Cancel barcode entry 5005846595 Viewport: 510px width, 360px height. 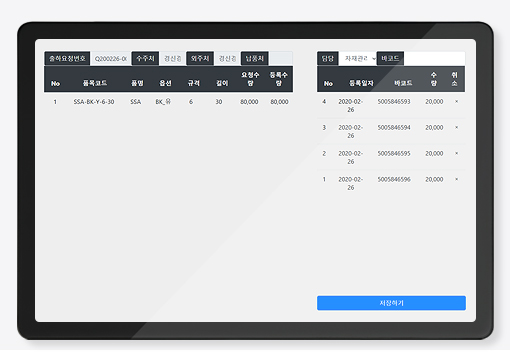coord(456,153)
